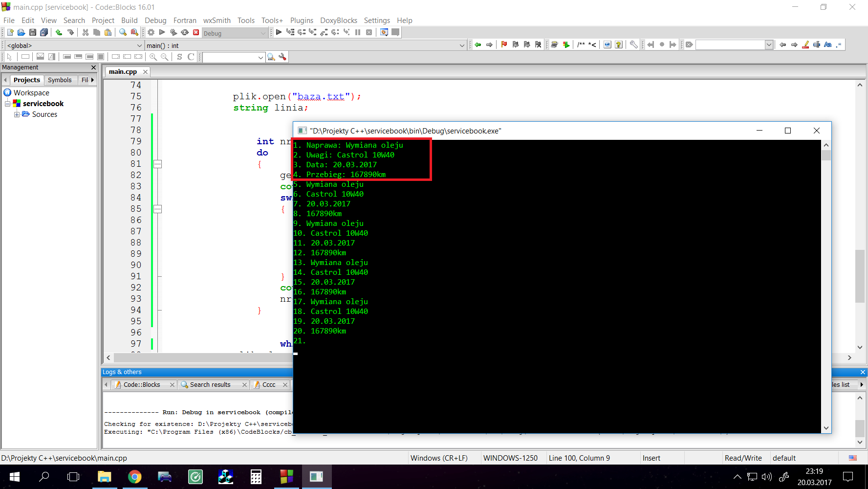Launch Google Chrome from the taskbar

(x=135, y=476)
